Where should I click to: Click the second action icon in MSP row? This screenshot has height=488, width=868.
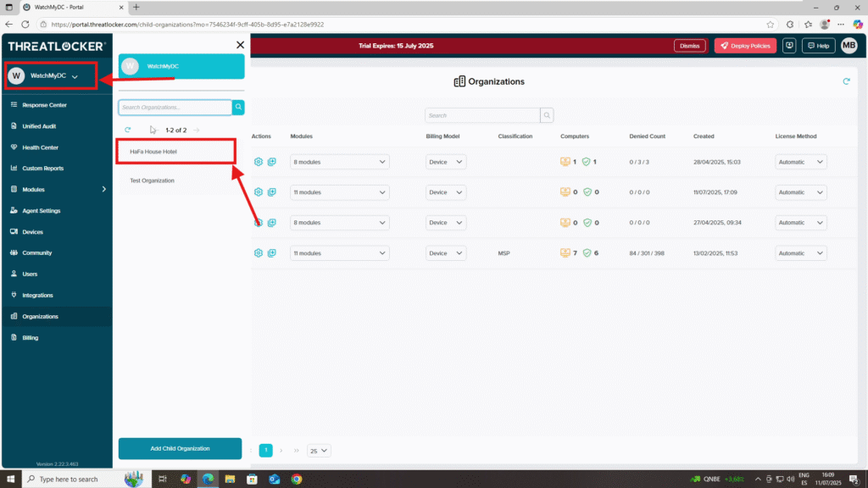coord(272,253)
